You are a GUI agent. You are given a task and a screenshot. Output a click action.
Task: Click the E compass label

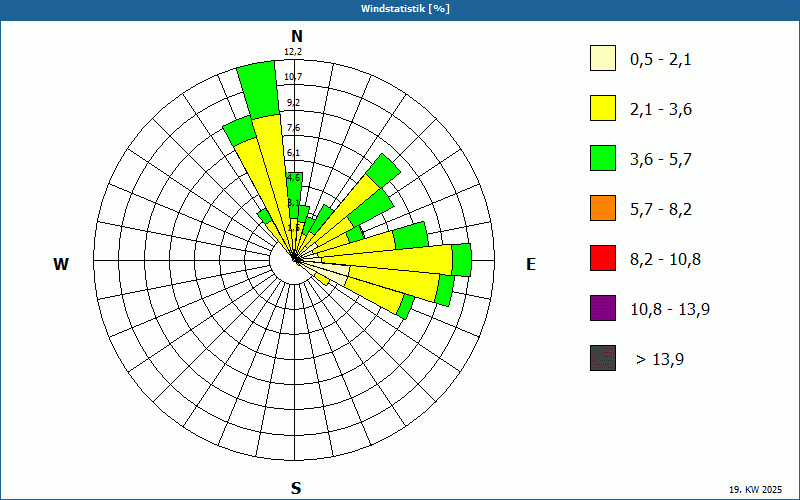(x=531, y=264)
